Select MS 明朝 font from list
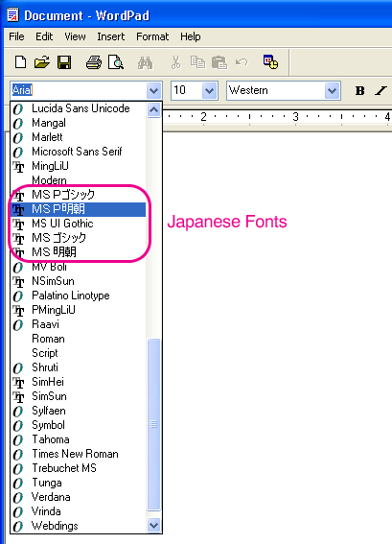This screenshot has height=544, width=392. (79, 252)
